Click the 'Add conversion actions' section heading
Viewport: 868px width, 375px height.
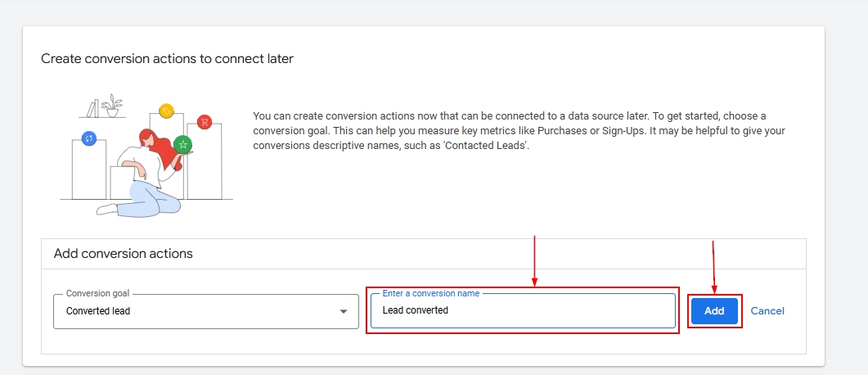pos(123,254)
